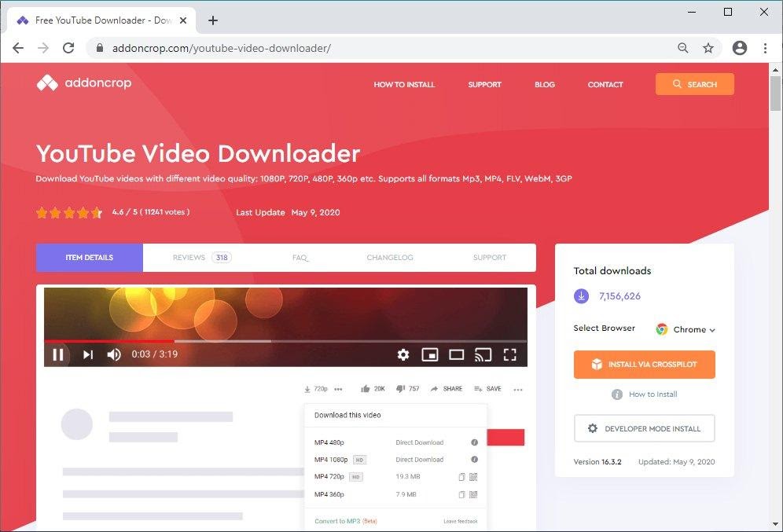Screen dimensions: 783x532
Task: Click the page vertical scrollbar thumb
Action: (775, 93)
